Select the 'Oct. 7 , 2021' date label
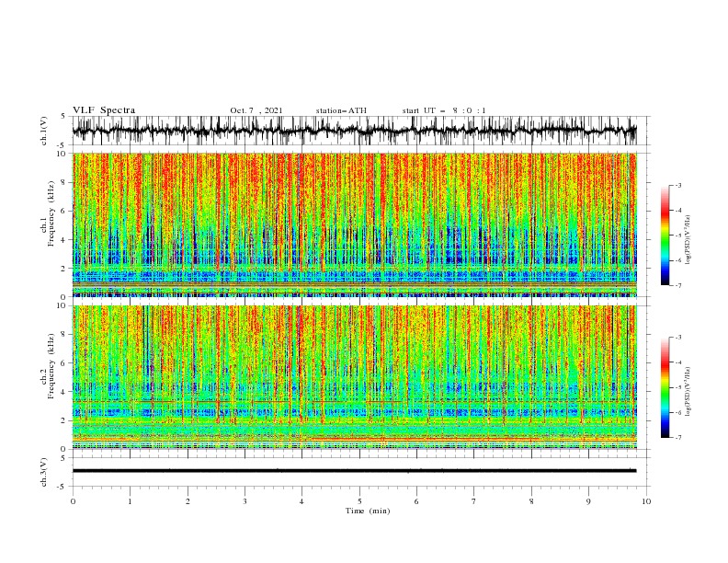The width and height of the screenshot is (728, 563). tap(256, 110)
